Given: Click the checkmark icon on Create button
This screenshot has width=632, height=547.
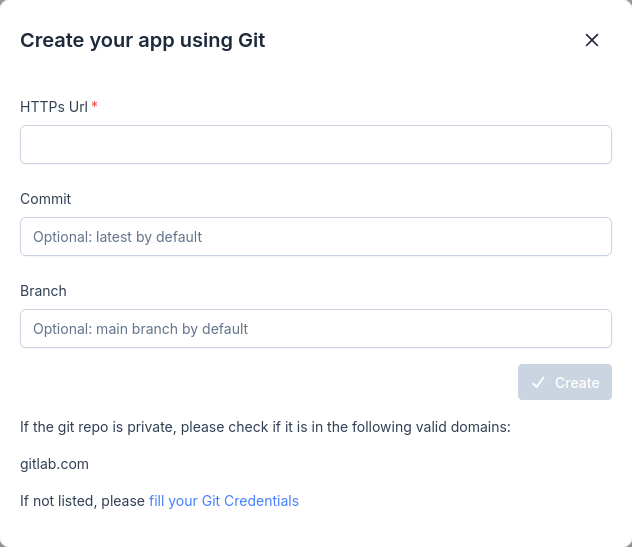Looking at the screenshot, I should [x=538, y=383].
